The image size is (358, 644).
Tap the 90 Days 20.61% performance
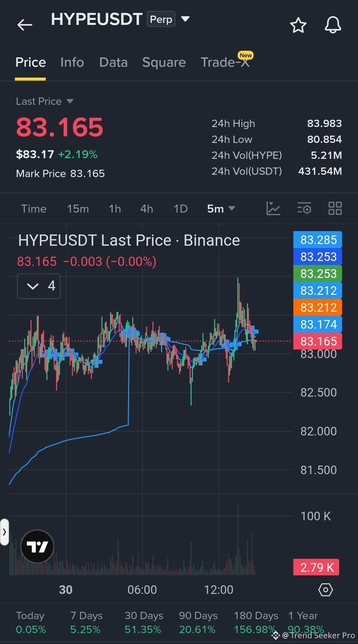198,622
